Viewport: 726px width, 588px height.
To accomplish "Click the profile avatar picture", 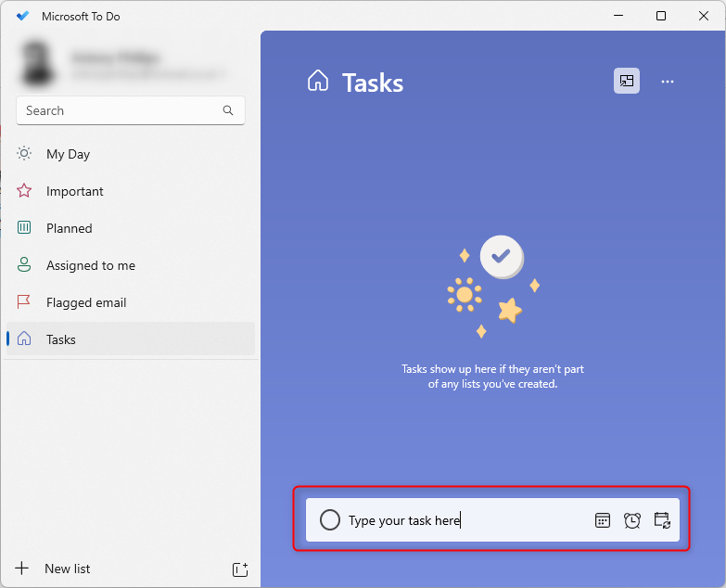I will (38, 63).
